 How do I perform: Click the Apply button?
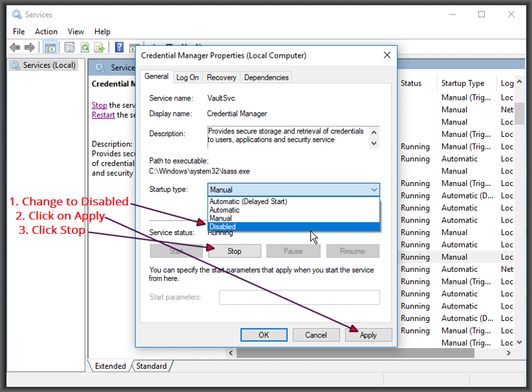pyautogui.click(x=368, y=336)
